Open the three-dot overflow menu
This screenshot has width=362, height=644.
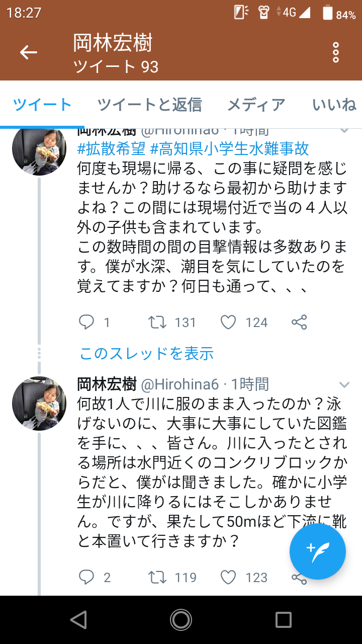coord(336,52)
